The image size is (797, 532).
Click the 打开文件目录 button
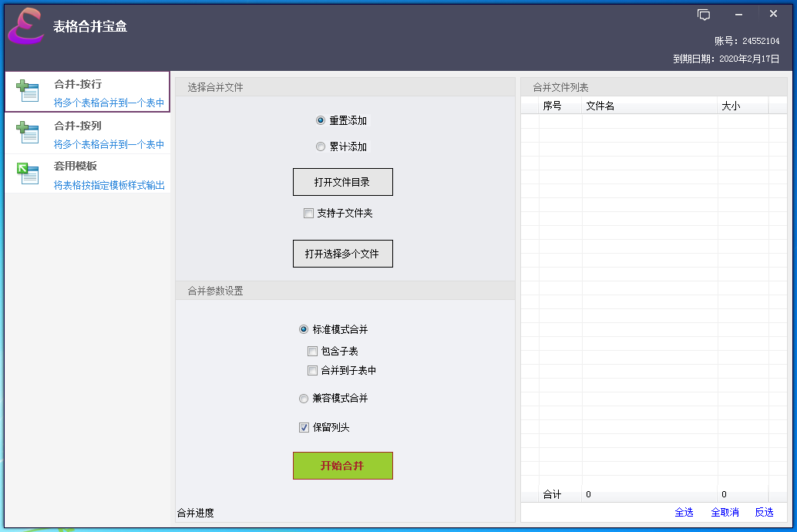coord(342,182)
